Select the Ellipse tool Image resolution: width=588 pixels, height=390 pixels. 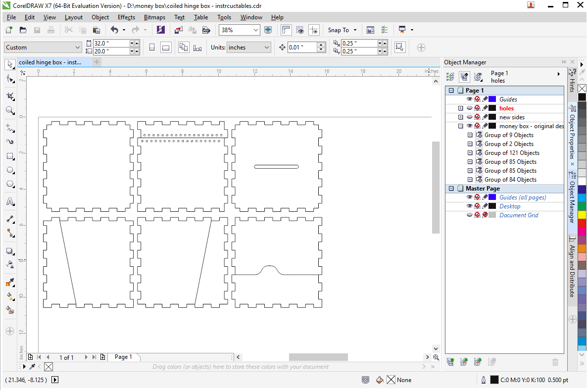pos(10,170)
